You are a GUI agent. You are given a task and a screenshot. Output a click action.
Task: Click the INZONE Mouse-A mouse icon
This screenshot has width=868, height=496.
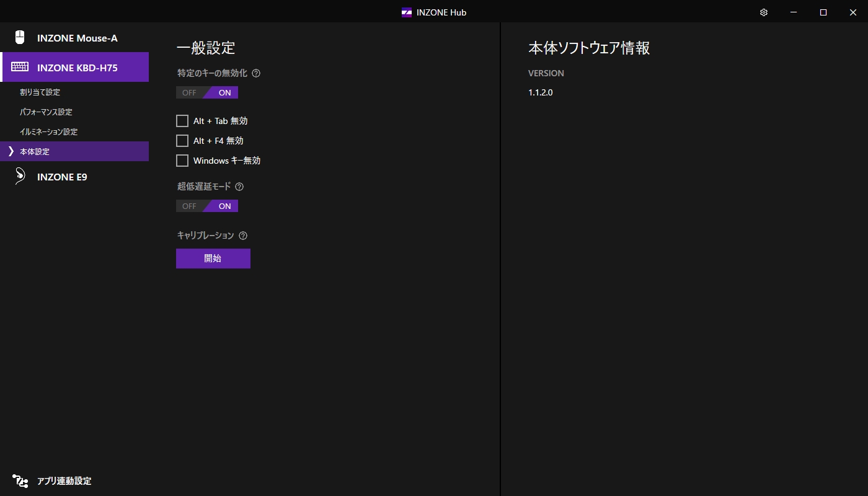tap(20, 37)
